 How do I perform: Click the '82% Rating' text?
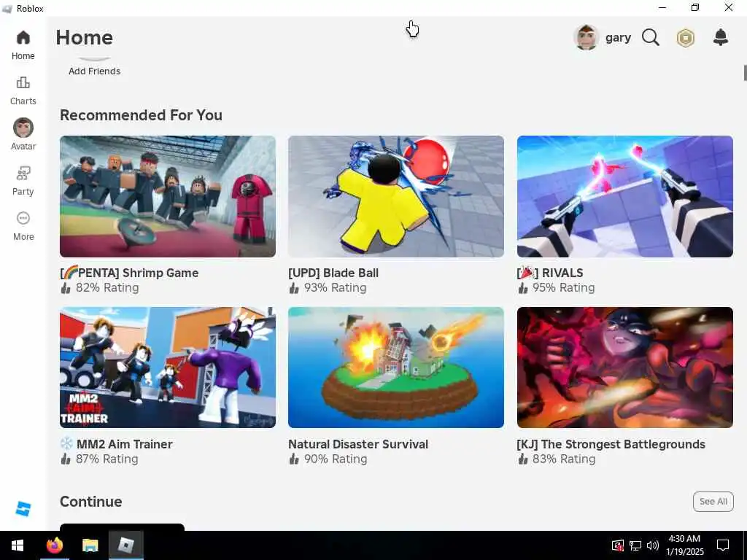pos(107,287)
